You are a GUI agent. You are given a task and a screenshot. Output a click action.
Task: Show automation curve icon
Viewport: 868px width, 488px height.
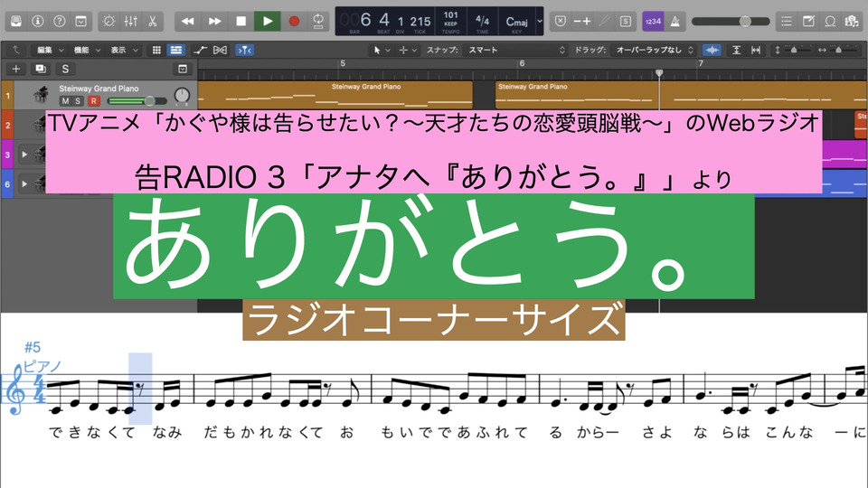tap(200, 50)
